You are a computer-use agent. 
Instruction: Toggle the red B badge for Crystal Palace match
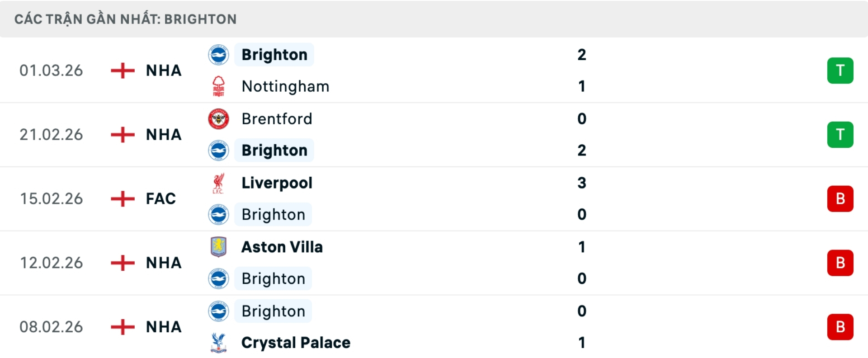(840, 327)
